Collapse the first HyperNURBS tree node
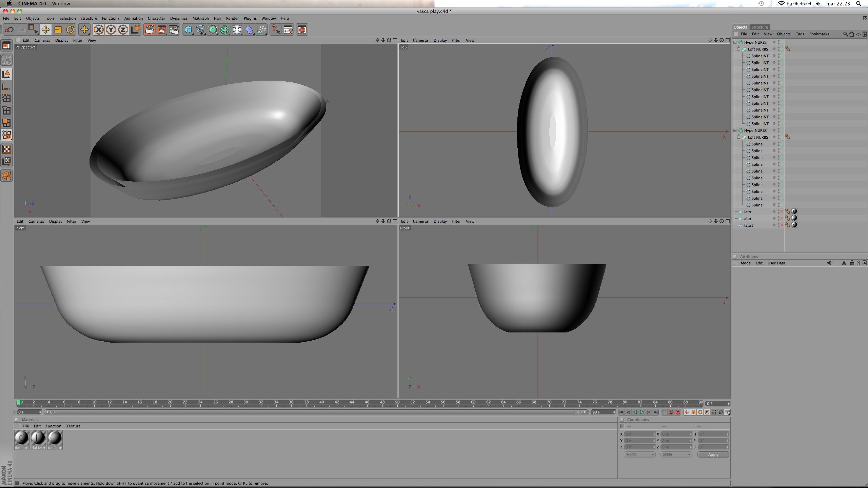Image resolution: width=868 pixels, height=488 pixels. 735,42
